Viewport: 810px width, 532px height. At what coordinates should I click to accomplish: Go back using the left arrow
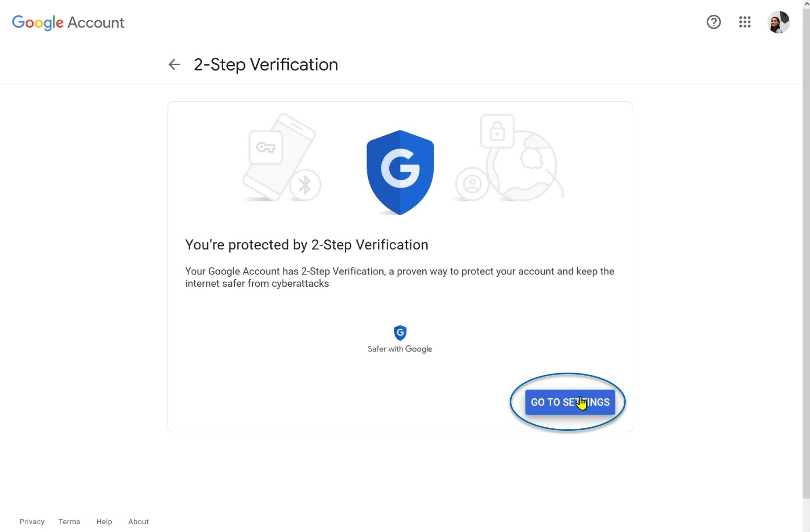(174, 65)
